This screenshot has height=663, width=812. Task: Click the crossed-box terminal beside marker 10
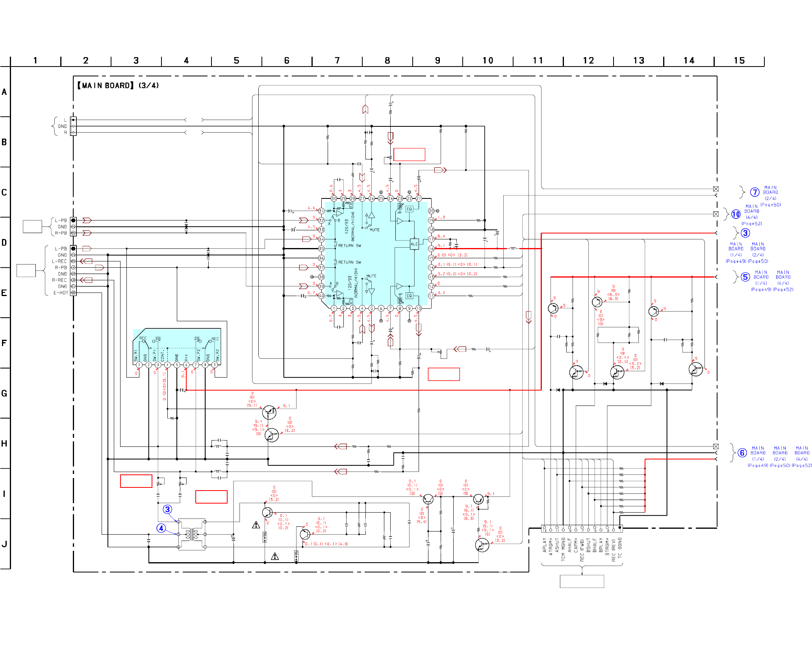(x=716, y=214)
